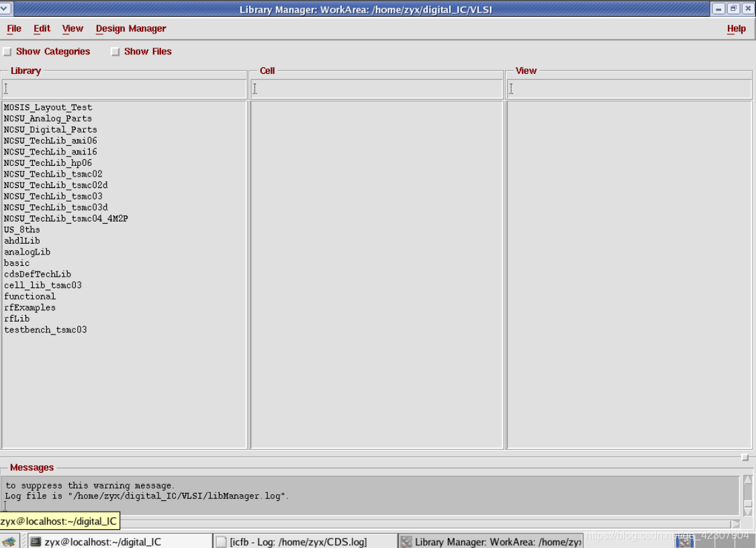Open the File menu
The height and width of the screenshot is (548, 756).
[14, 29]
